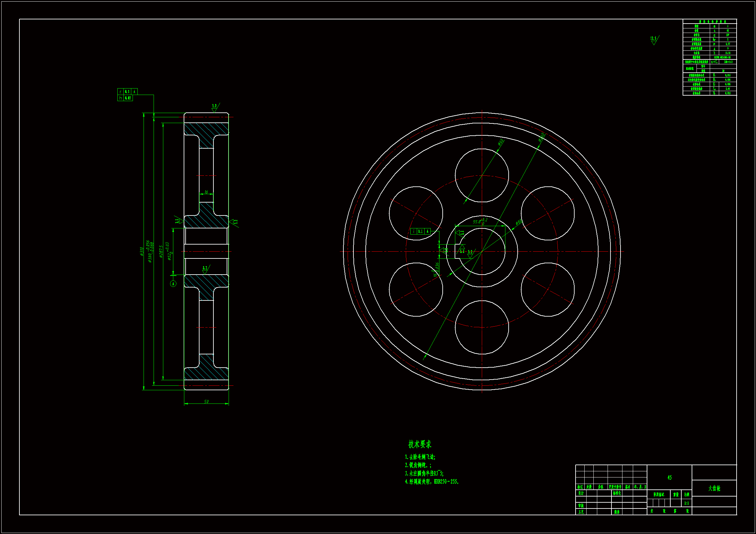
Task: Click the 3.2 roughness symbol atop section view
Action: coord(215,107)
